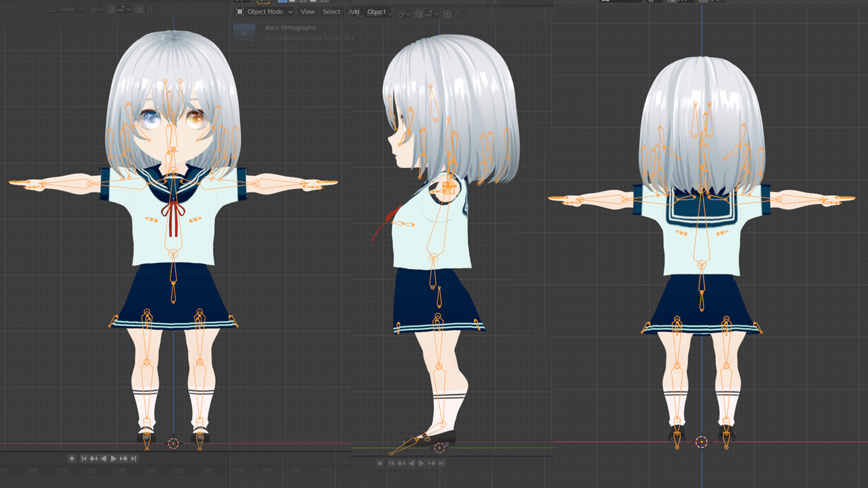This screenshot has width=868, height=488.
Task: Play reverse in middle timeline controls
Action: (411, 463)
